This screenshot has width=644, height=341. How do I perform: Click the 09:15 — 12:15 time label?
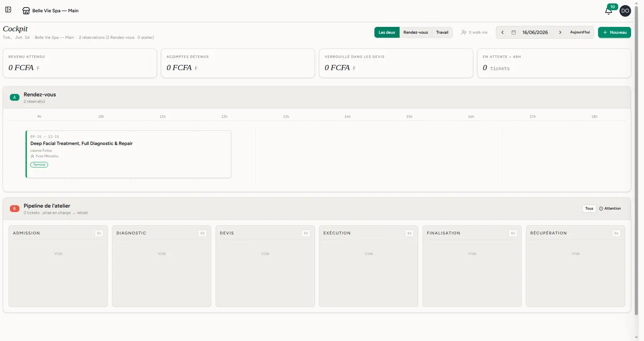[45, 137]
